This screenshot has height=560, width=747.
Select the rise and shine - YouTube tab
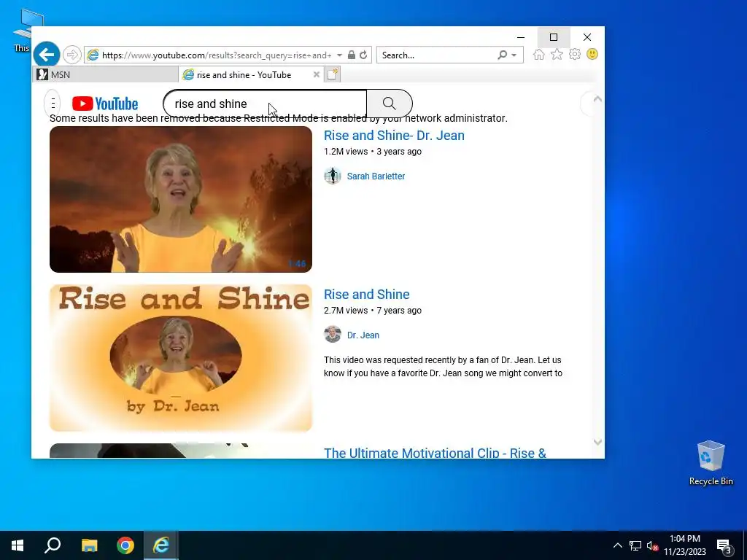[x=244, y=75]
